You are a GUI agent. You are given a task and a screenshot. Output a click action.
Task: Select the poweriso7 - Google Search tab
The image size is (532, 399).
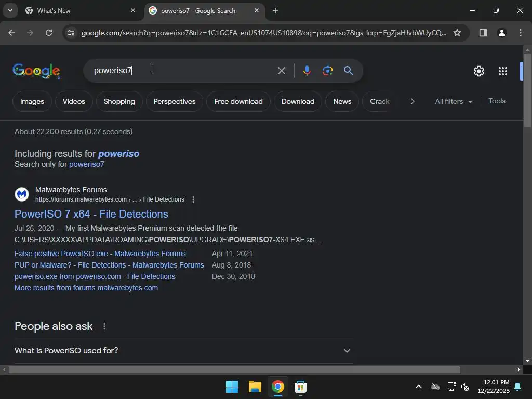[204, 11]
